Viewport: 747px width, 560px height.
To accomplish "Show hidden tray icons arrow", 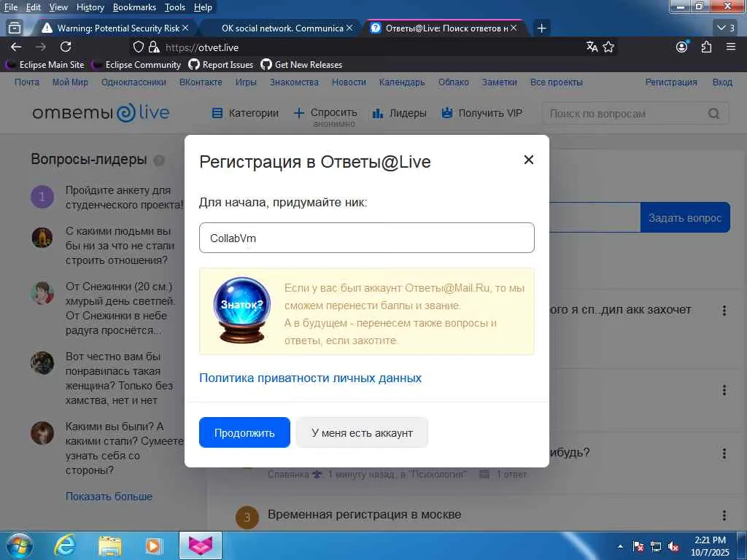I will tap(620, 547).
